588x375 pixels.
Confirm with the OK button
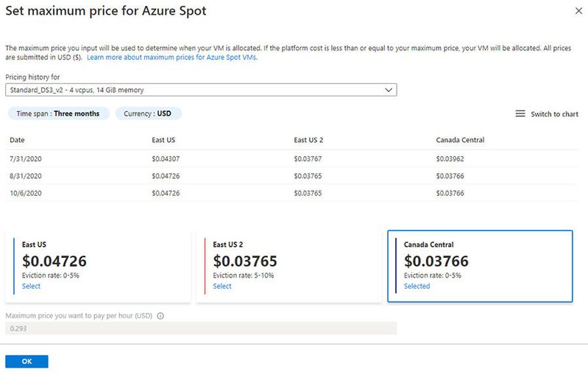pyautogui.click(x=26, y=361)
